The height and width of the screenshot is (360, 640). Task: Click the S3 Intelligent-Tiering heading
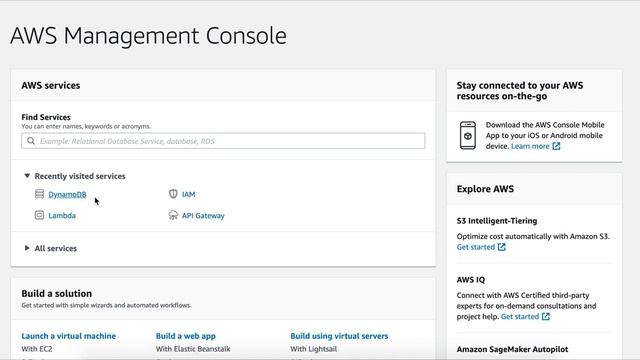(x=497, y=221)
